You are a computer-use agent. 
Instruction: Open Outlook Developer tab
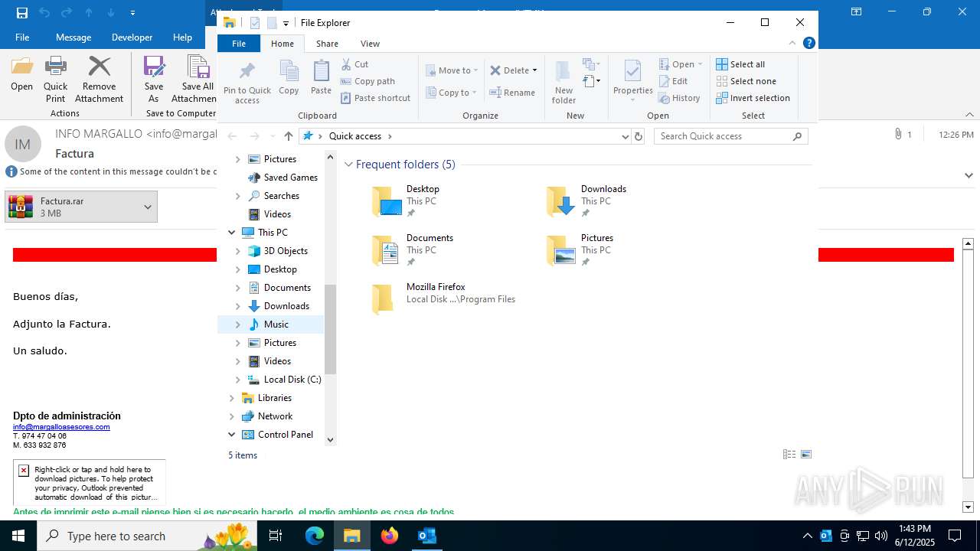coord(132,37)
